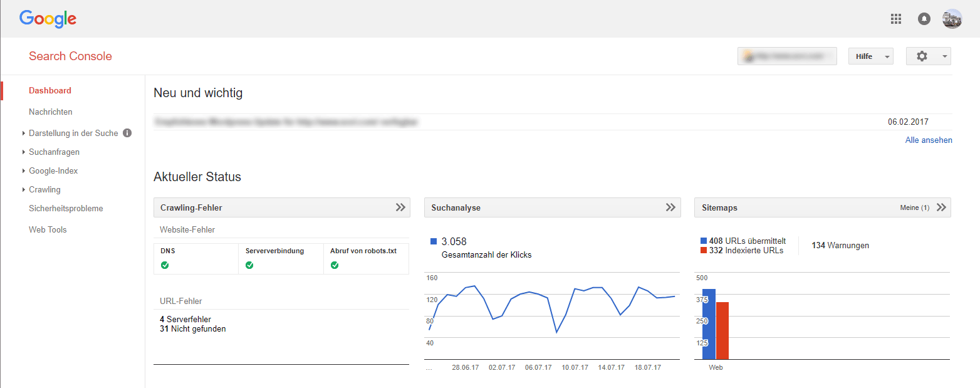Screen dimensions: 980x388
Task: Click the robots.txt green check status
Action: pos(335,265)
